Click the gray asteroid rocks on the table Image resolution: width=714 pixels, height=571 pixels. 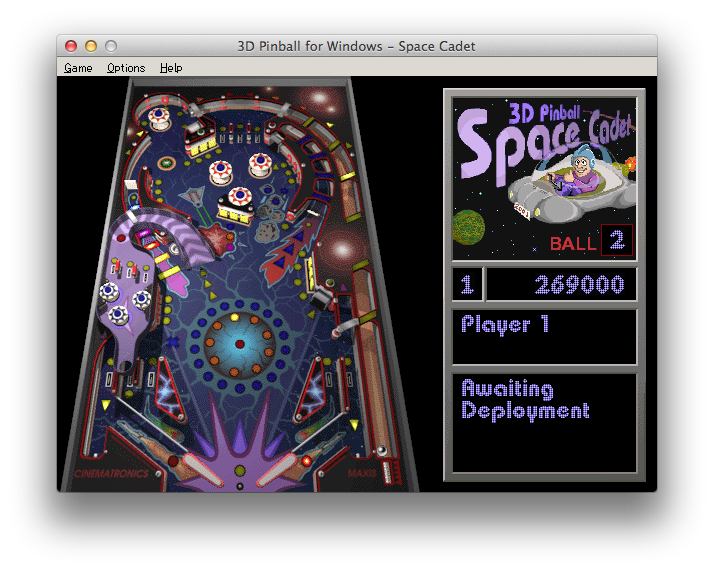270,217
